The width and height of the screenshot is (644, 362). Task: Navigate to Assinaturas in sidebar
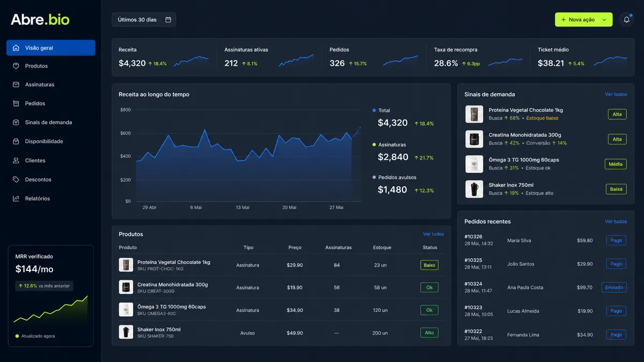coord(51,85)
